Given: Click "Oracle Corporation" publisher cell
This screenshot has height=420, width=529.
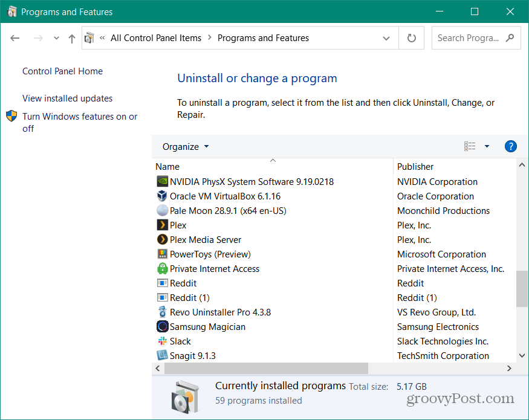Looking at the screenshot, I should (435, 196).
